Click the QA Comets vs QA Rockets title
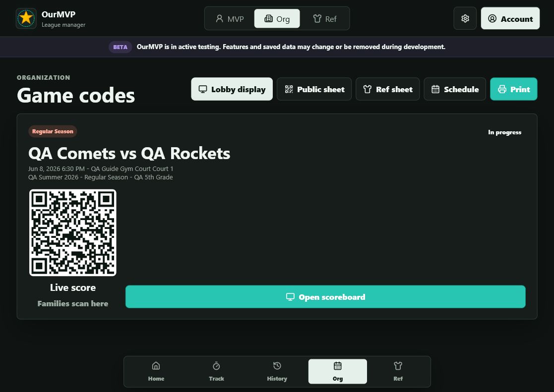Image resolution: width=554 pixels, height=392 pixels. (x=129, y=153)
